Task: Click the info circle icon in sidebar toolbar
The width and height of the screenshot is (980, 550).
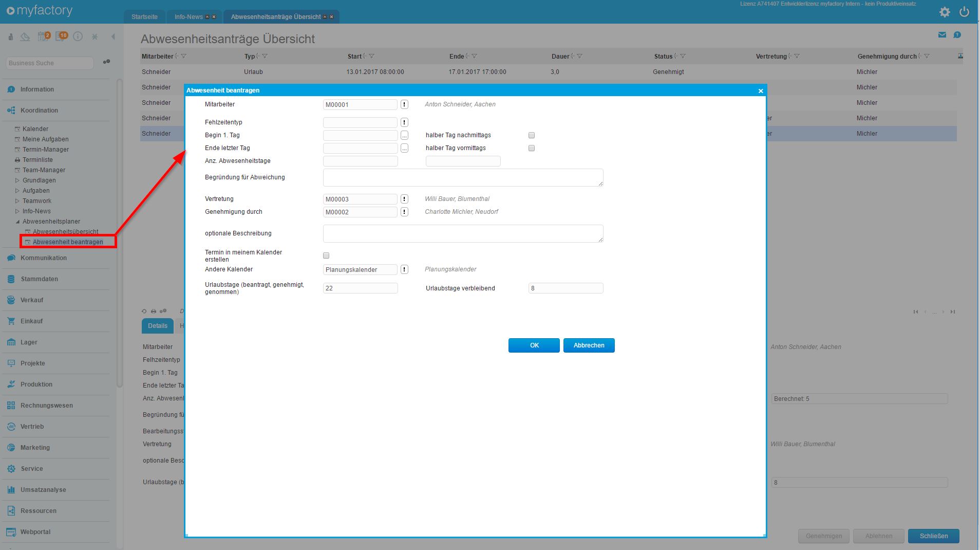Action: coord(78,36)
